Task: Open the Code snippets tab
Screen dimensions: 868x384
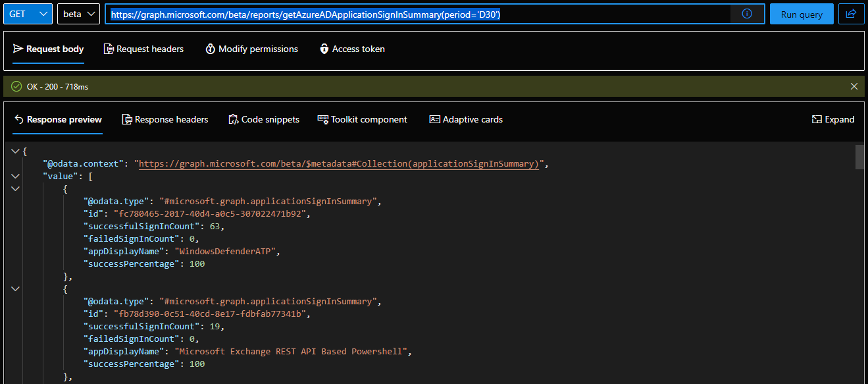Action: [x=264, y=119]
